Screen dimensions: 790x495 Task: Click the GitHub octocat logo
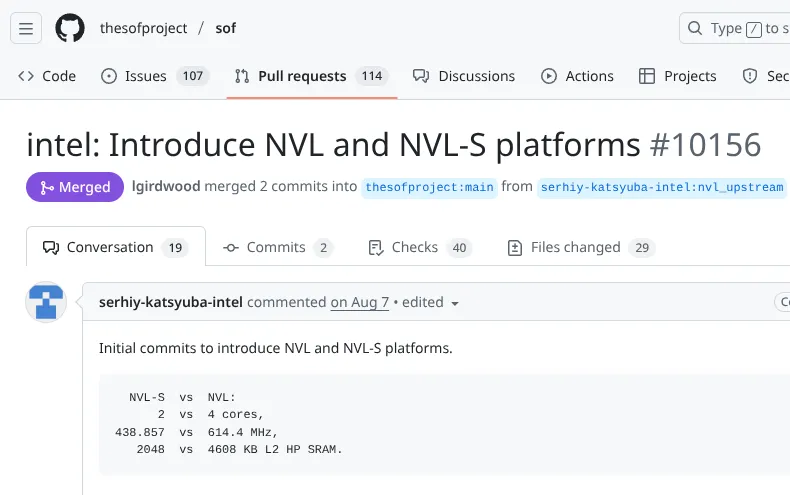point(70,28)
